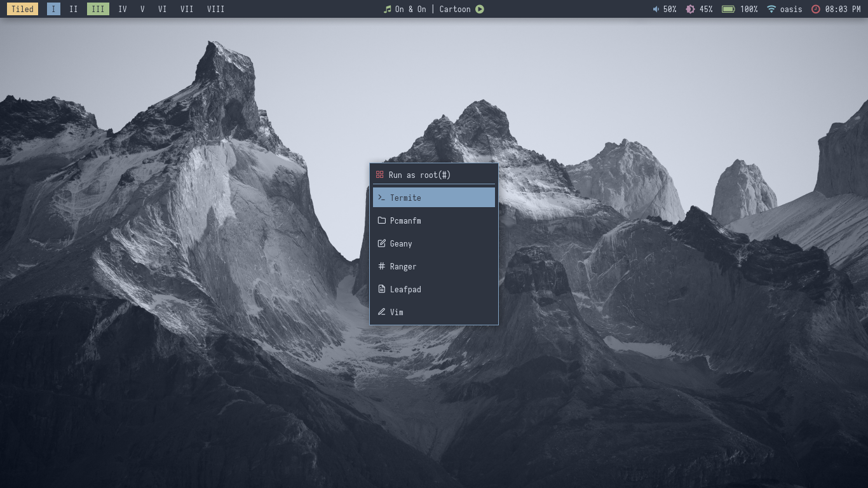Click the red clock icon
Viewport: 868px width, 488px height.
(x=816, y=9)
